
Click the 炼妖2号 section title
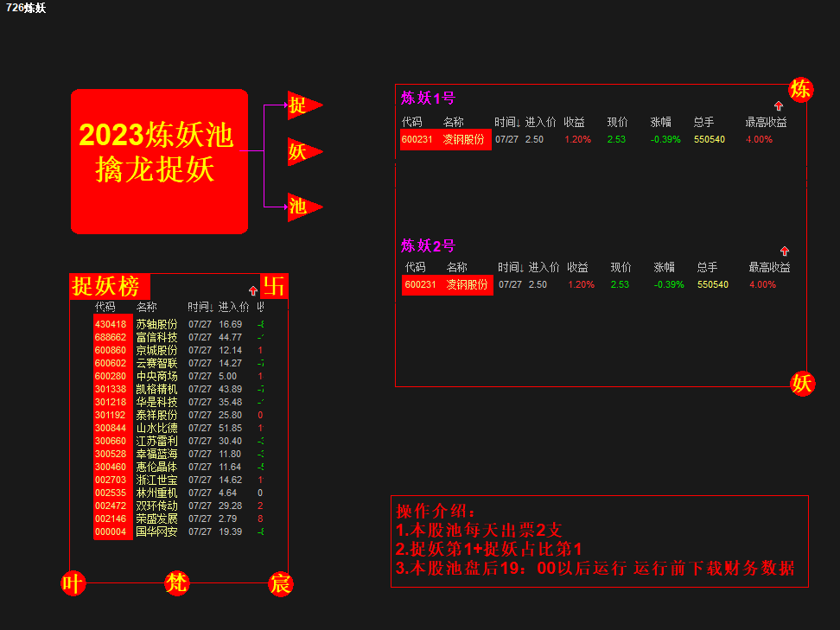click(x=428, y=246)
